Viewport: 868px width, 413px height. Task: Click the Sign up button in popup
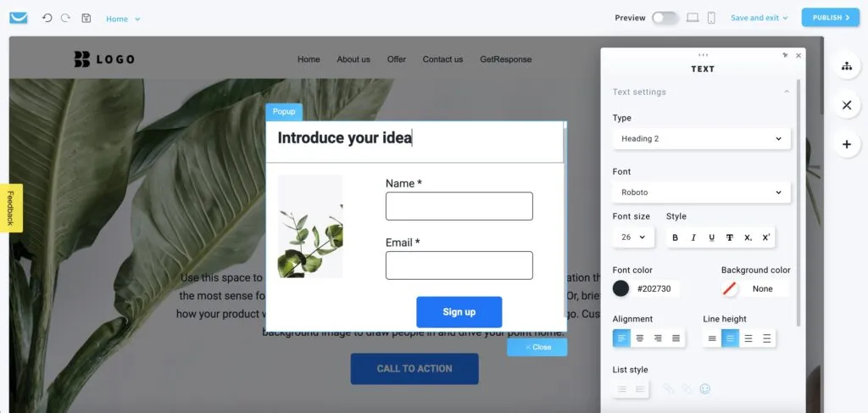tap(459, 312)
